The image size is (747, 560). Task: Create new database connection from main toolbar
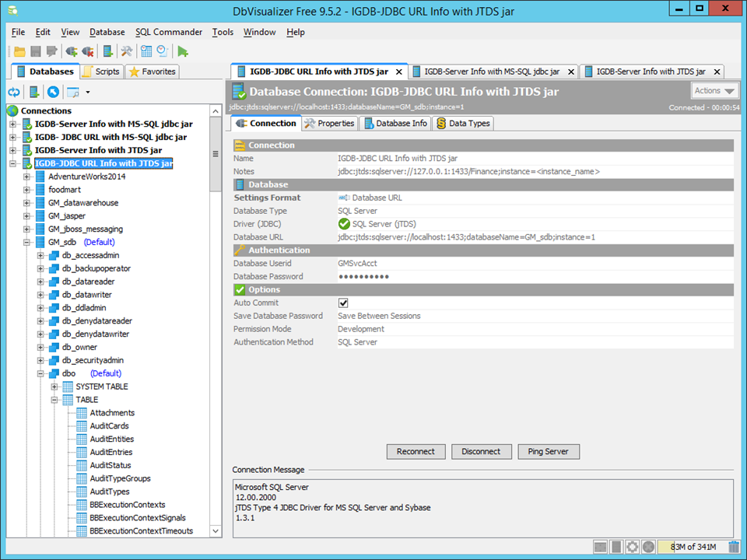point(108,51)
